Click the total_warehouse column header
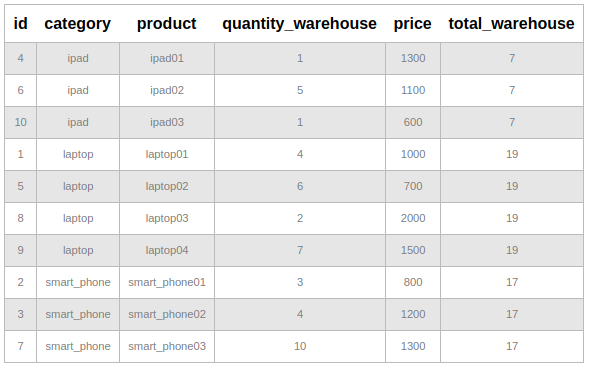 (x=511, y=24)
